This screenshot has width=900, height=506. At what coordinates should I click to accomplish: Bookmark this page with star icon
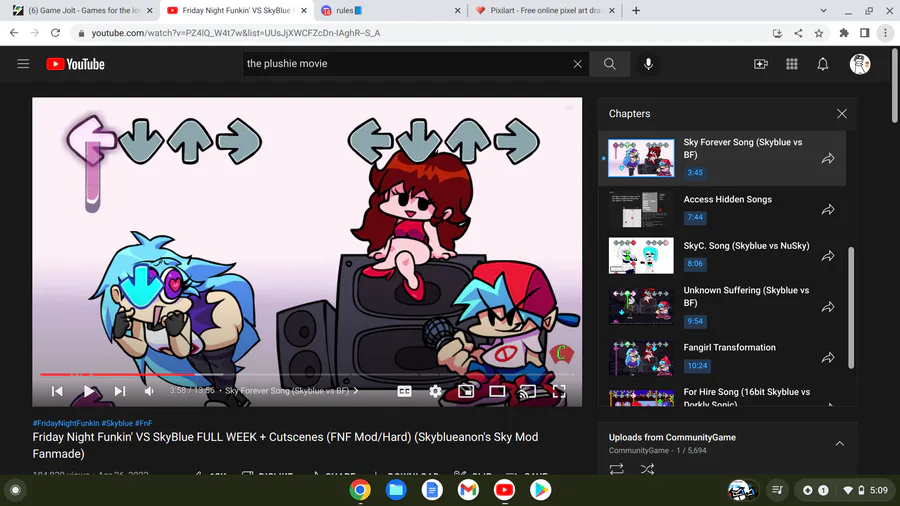tap(818, 33)
